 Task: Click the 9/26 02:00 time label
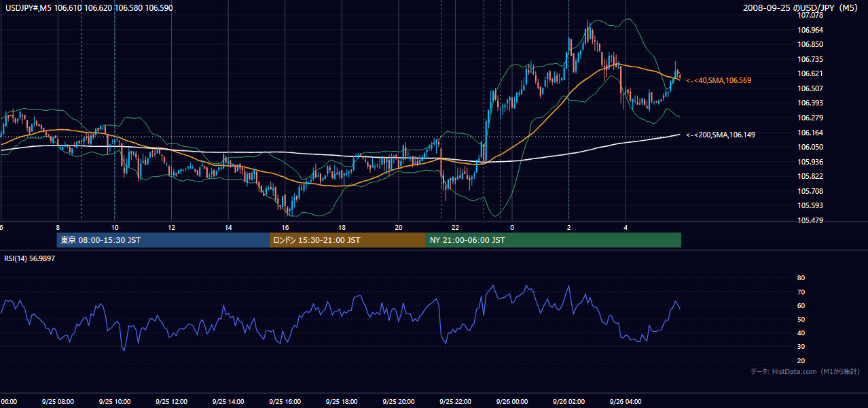pos(568,402)
